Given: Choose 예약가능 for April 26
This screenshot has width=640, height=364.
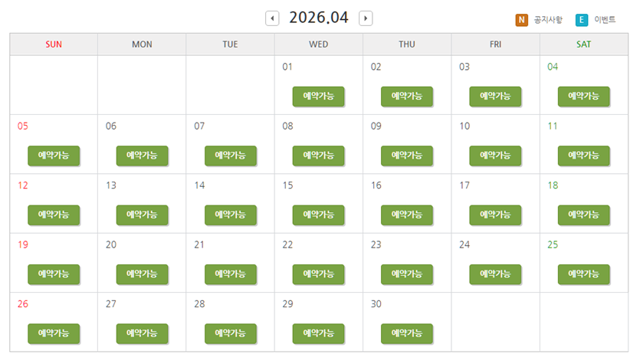Looking at the screenshot, I should [54, 333].
